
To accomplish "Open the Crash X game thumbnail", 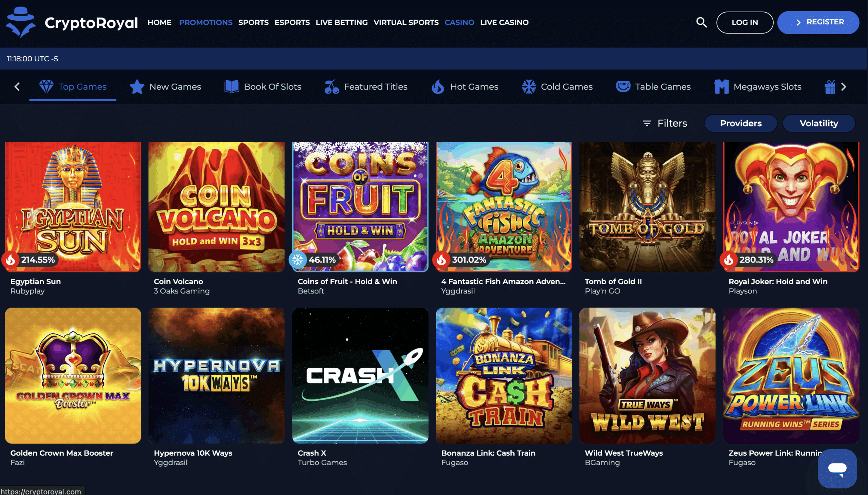I will (x=360, y=375).
